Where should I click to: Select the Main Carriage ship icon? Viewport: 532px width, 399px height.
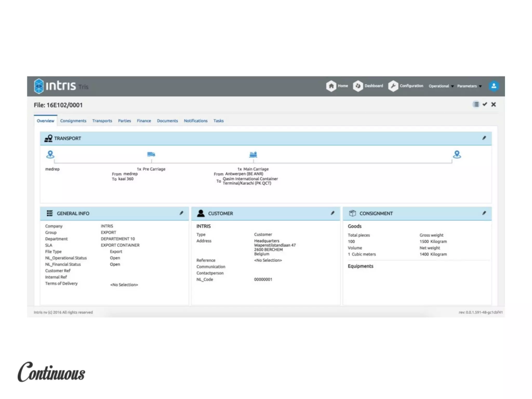pos(253,155)
